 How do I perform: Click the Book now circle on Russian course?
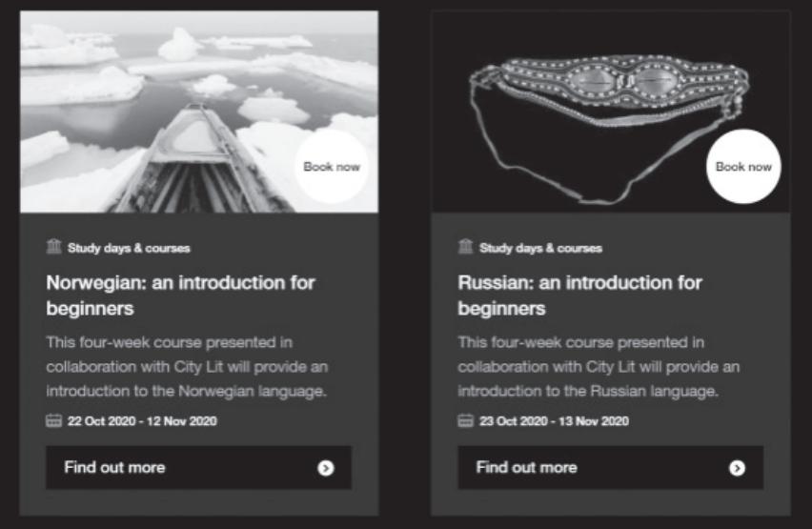coord(743,167)
